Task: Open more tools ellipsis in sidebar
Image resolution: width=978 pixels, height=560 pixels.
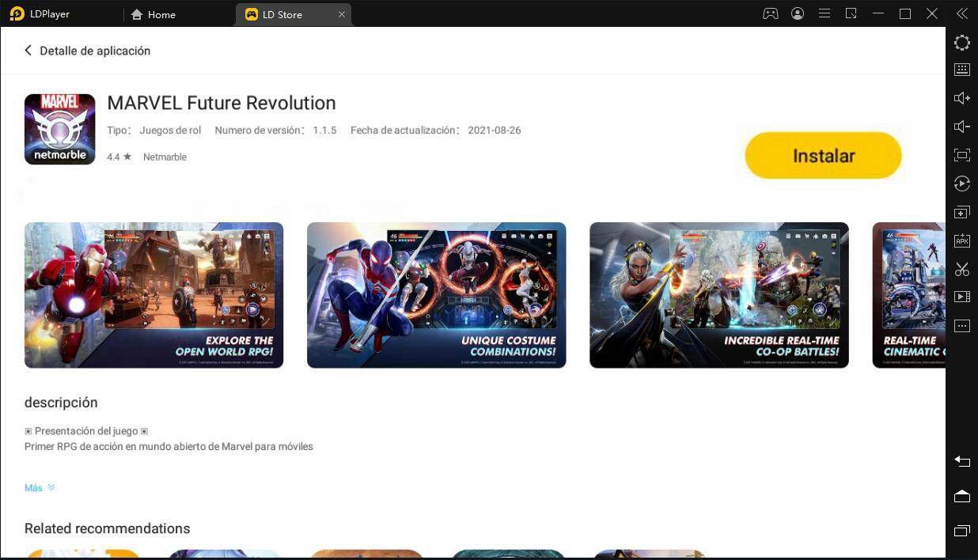Action: click(x=962, y=326)
